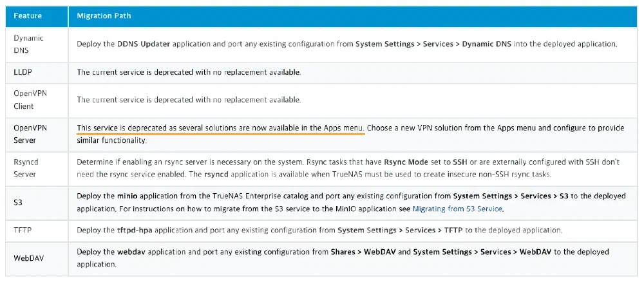Select the TFTP feature cell

click(23, 230)
